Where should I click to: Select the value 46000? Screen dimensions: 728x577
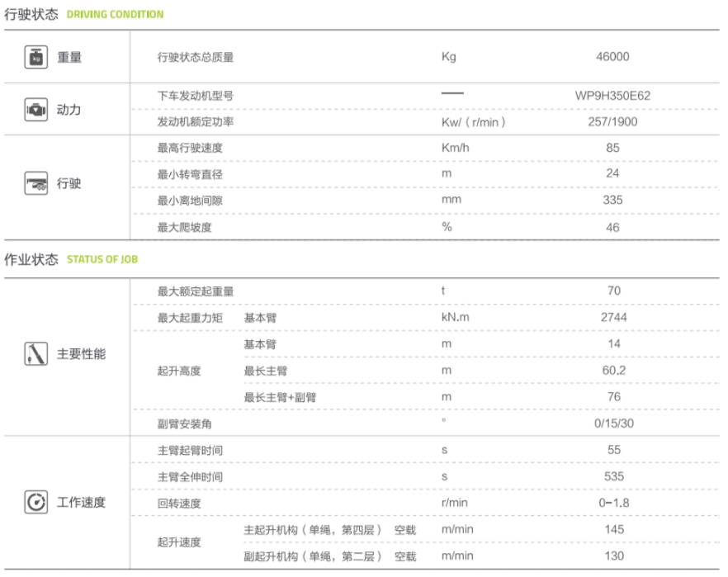612,57
